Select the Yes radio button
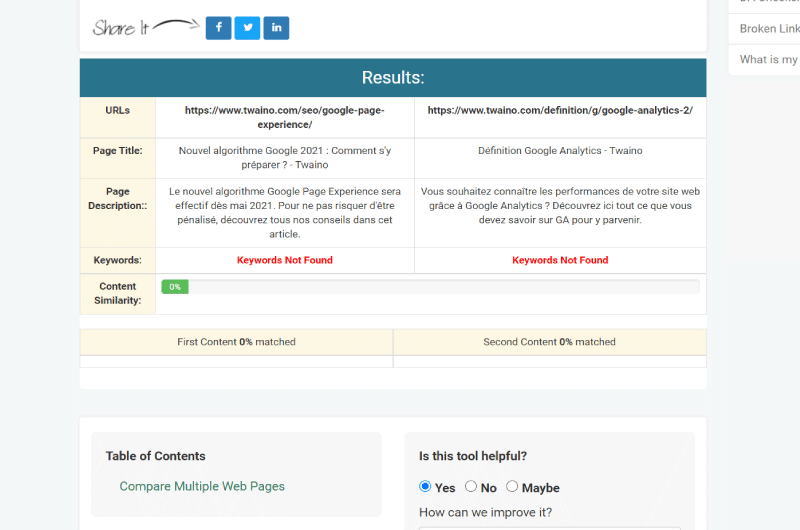 [x=424, y=487]
